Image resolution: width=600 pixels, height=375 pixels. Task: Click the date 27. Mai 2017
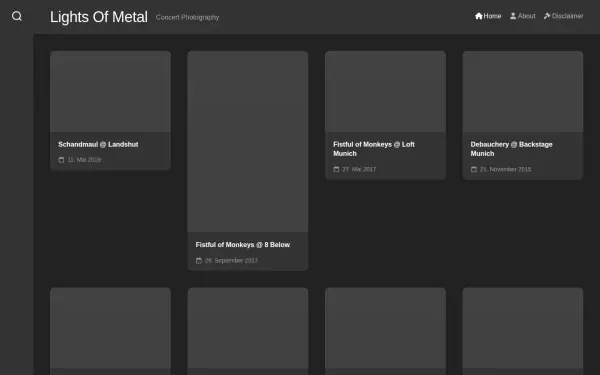[x=359, y=169]
